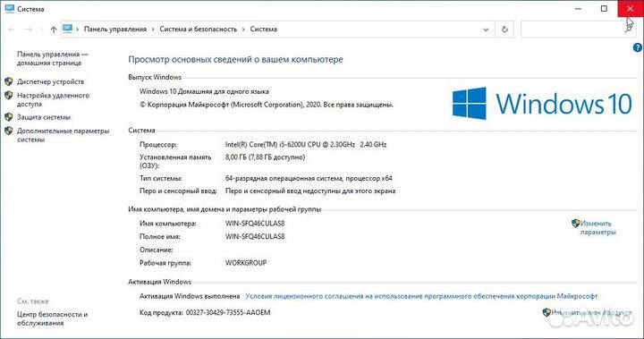Viewport: 644px width, 339px height.
Task: Click the shield icon beside Дополнительные параметры системы
Action: [9, 131]
